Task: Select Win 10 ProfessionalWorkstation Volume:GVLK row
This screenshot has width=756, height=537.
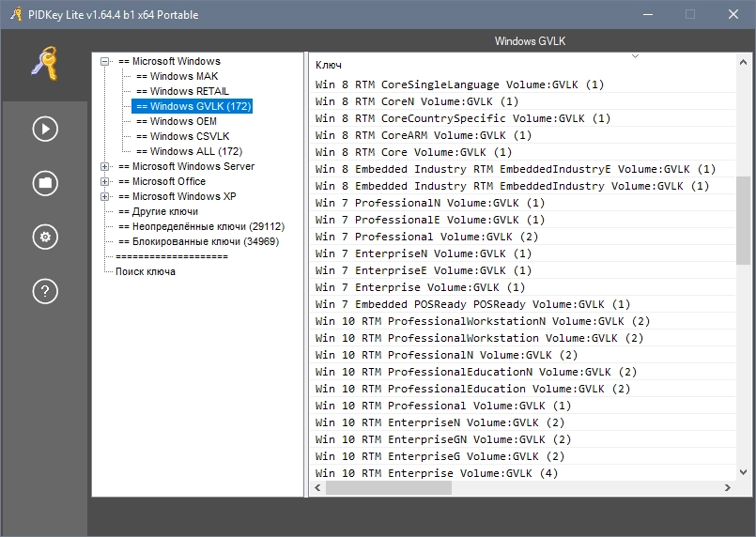Action: pos(522,337)
